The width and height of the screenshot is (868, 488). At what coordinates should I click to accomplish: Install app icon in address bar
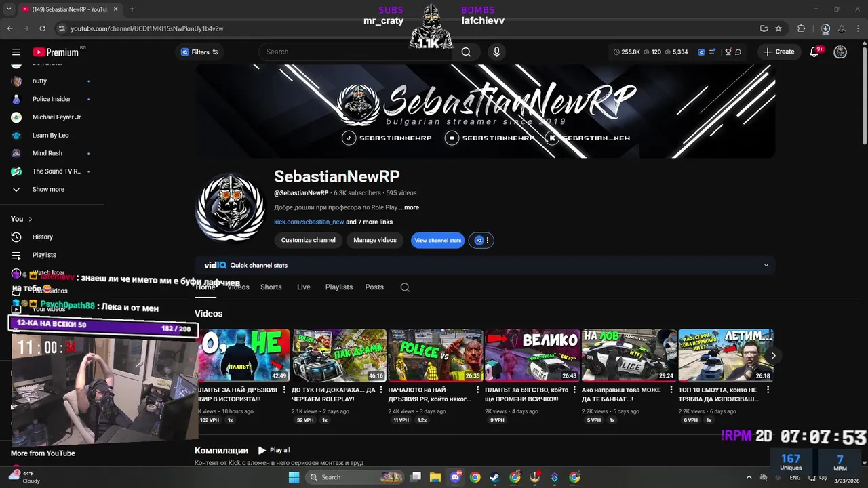coord(764,28)
